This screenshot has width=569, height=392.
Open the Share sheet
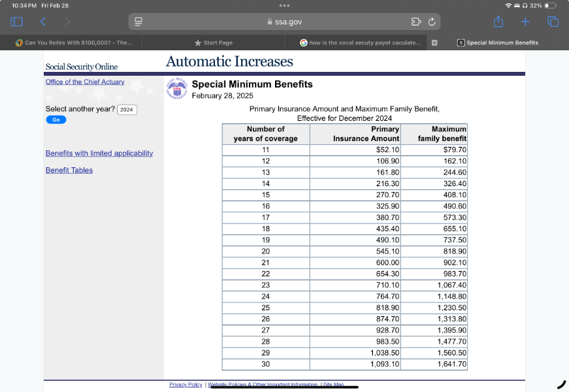click(x=498, y=22)
